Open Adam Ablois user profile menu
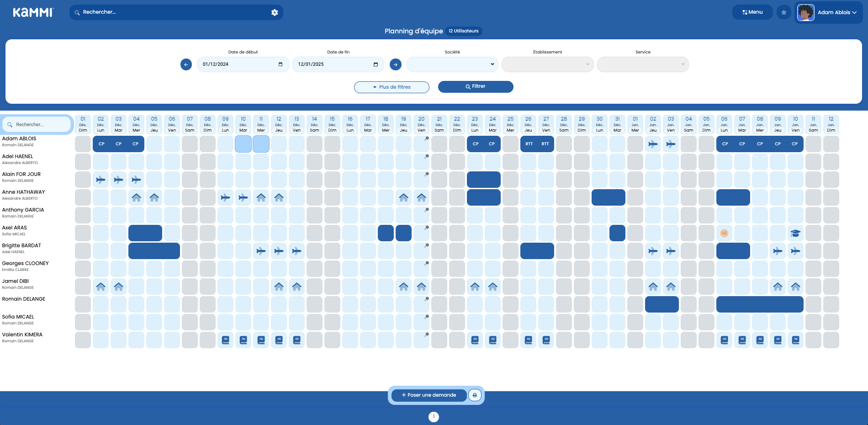Viewport: 868px width, 425px height. tap(829, 12)
